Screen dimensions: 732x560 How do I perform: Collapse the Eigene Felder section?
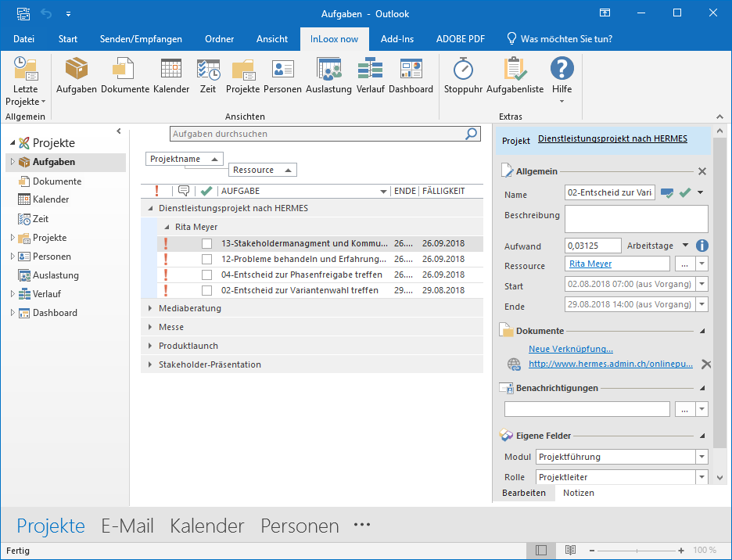pos(702,436)
